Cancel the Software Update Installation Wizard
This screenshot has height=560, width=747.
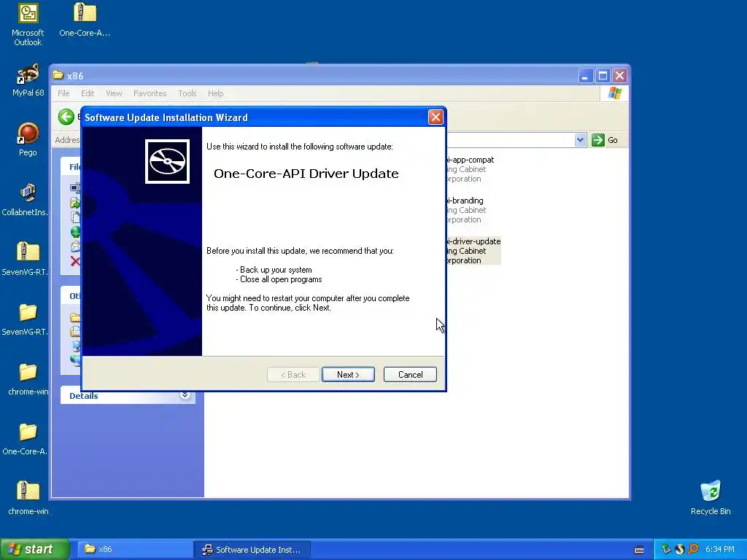point(410,375)
